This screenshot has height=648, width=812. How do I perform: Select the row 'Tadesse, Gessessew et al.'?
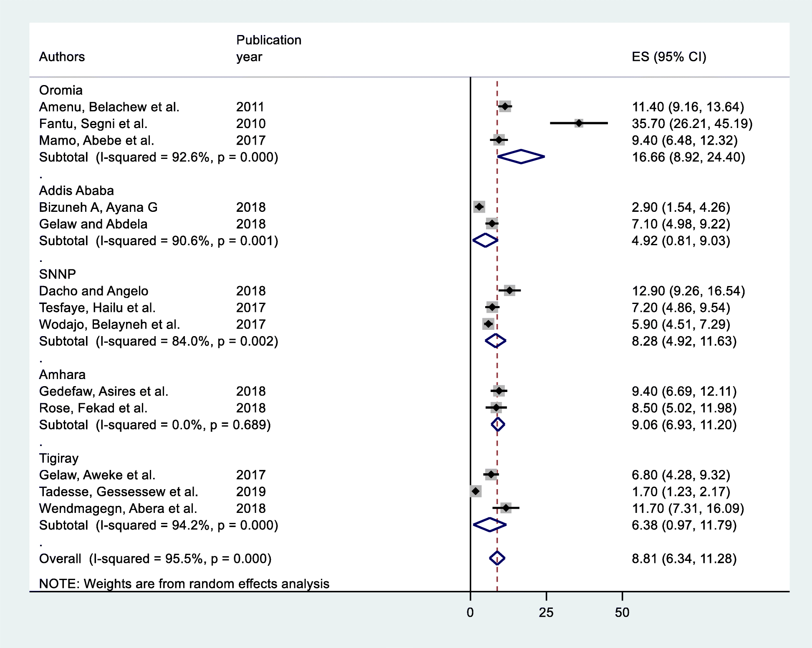[x=384, y=491]
